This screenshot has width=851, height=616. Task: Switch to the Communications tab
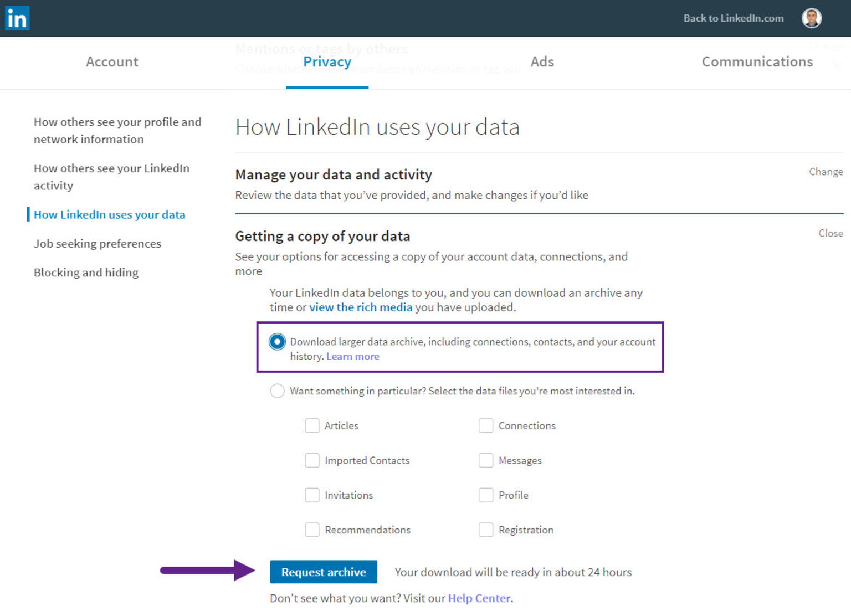pos(757,61)
